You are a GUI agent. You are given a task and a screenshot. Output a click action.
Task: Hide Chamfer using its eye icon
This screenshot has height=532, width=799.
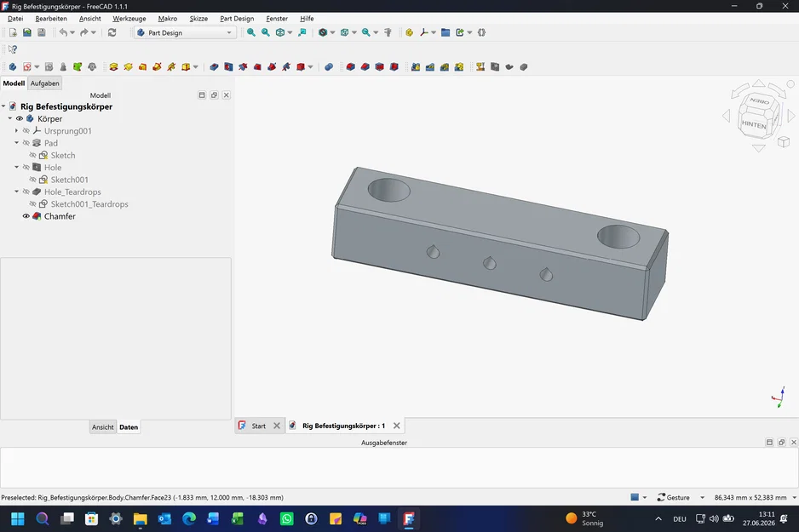[x=26, y=216]
